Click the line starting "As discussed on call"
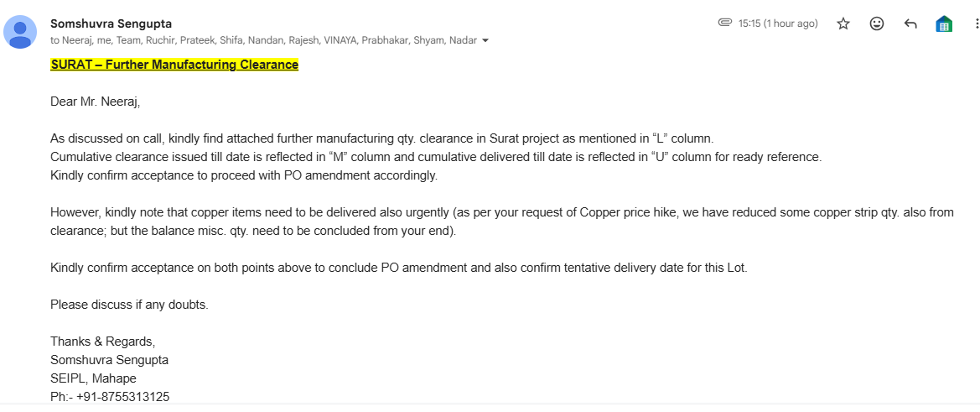The width and height of the screenshot is (980, 412). (381, 138)
